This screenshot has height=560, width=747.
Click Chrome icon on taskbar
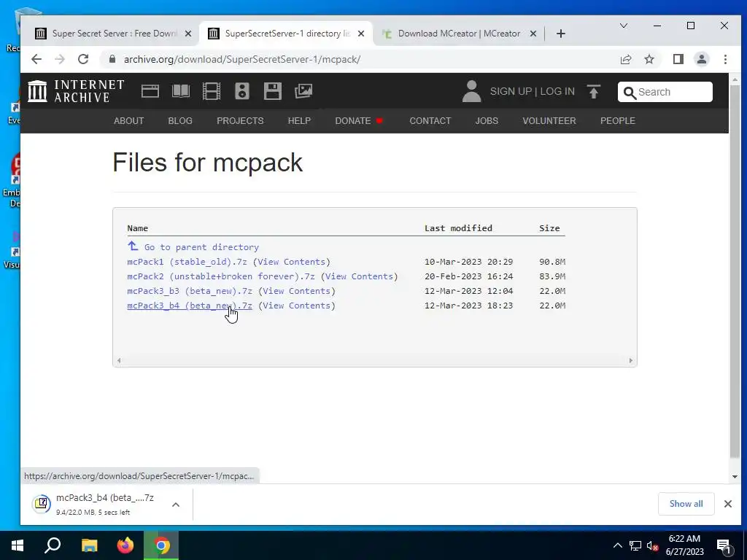coord(161,545)
